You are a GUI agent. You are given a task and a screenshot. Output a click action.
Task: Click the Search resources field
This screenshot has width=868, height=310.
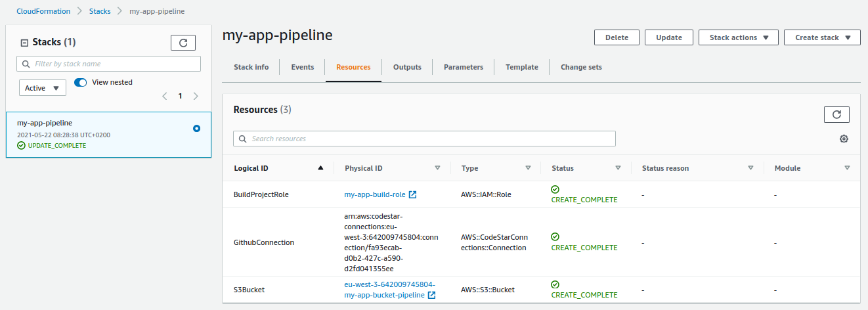pos(424,139)
